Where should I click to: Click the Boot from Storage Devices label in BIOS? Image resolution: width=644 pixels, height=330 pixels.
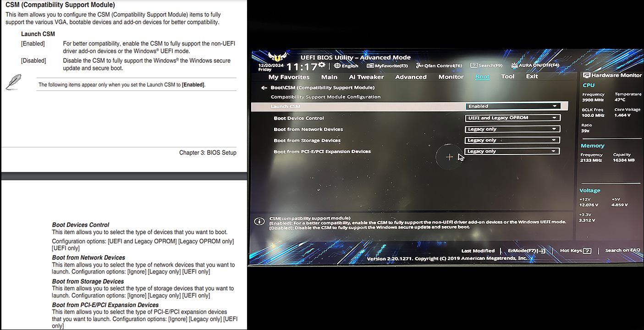click(x=307, y=140)
